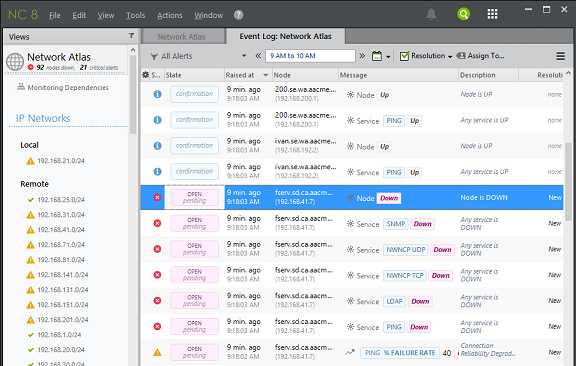Click the All Alerts funnel icon
Image resolution: width=576 pixels, height=366 pixels.
coord(154,56)
